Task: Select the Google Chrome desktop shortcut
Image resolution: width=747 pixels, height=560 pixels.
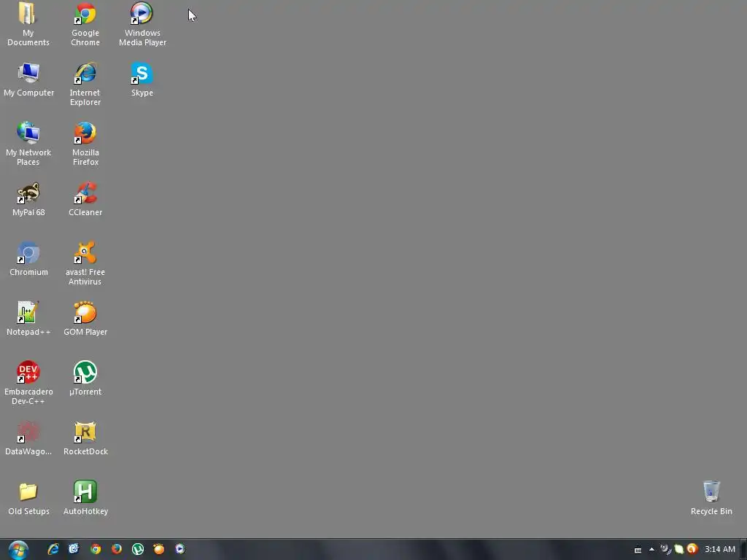Action: pos(85,24)
